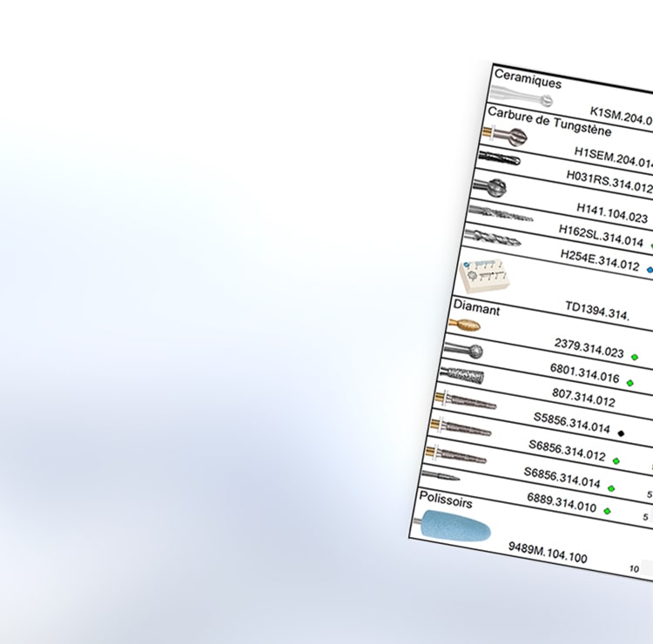Click quantity 10 in the 9489M row
The width and height of the screenshot is (653, 644).
point(634,568)
